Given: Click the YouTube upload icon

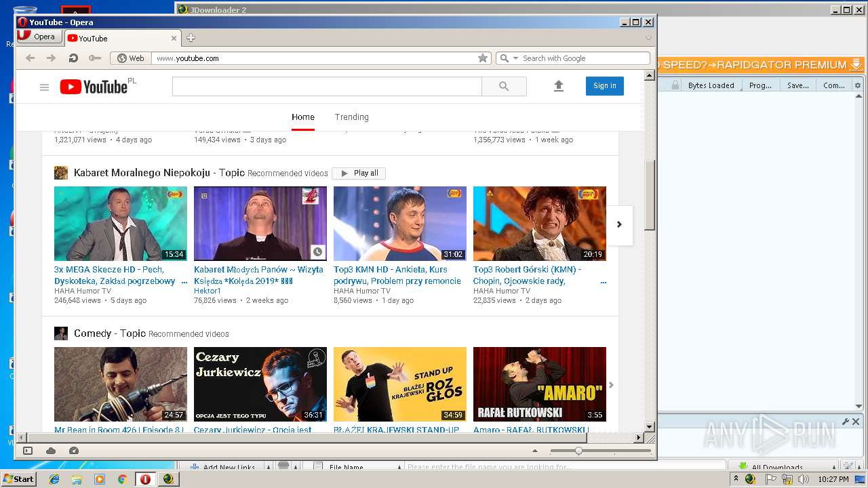Looking at the screenshot, I should tap(559, 86).
